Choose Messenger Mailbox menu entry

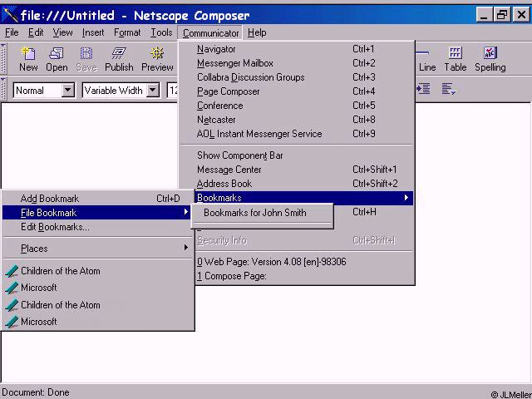[297, 63]
